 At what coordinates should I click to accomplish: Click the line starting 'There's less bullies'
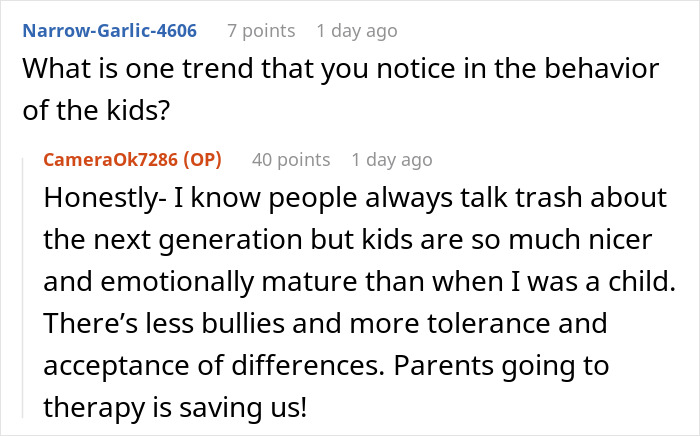click(326, 323)
